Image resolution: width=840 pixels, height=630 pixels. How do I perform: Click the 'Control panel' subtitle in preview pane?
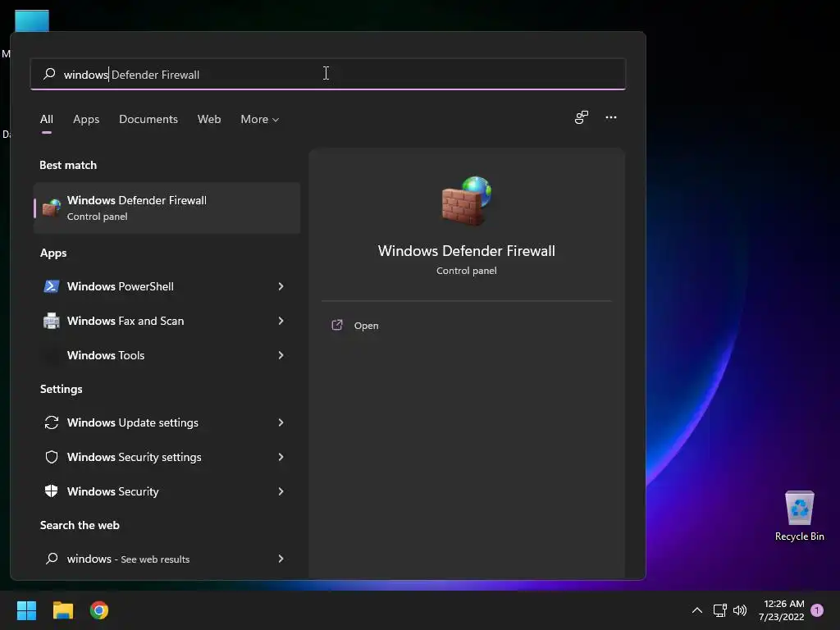tap(466, 271)
